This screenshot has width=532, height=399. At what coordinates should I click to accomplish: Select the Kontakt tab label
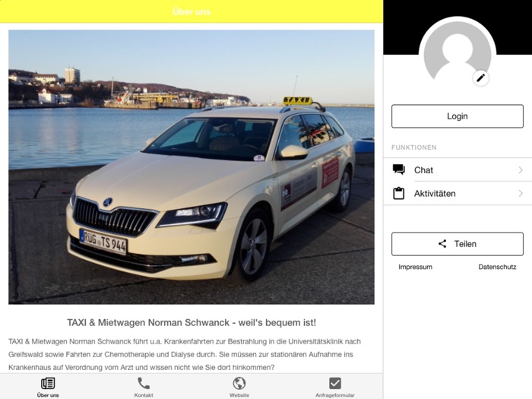[x=144, y=395]
